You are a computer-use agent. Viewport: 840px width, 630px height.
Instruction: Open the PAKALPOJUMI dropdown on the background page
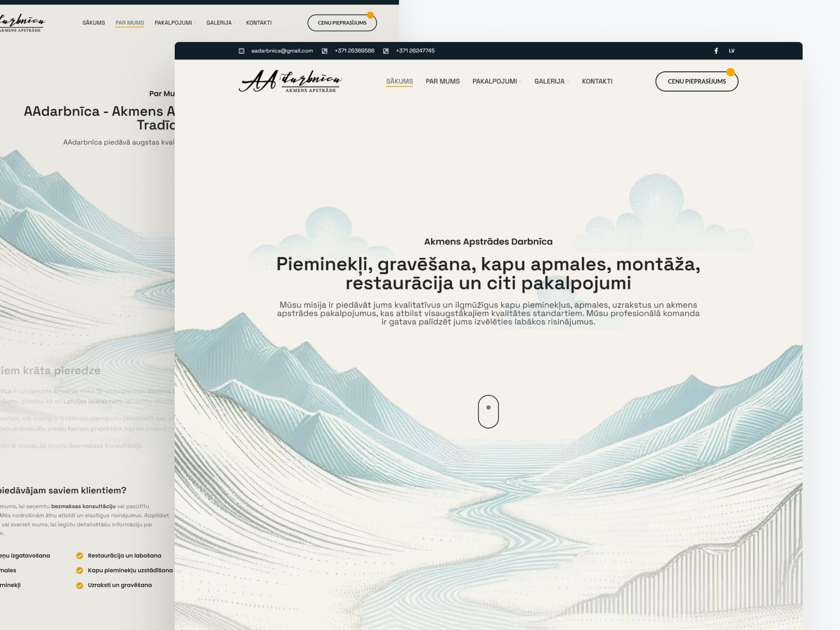(175, 23)
